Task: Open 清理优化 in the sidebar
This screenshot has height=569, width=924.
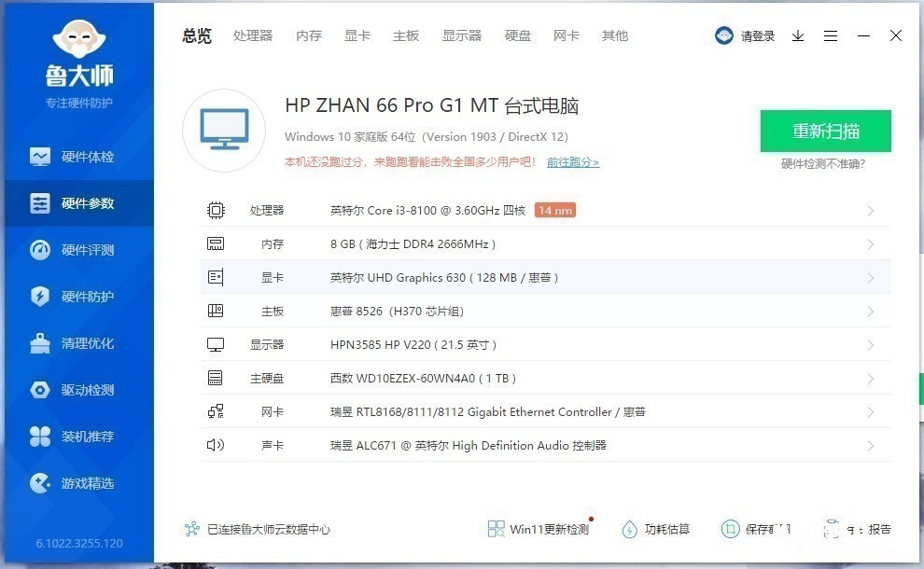Action: pyautogui.click(x=87, y=343)
